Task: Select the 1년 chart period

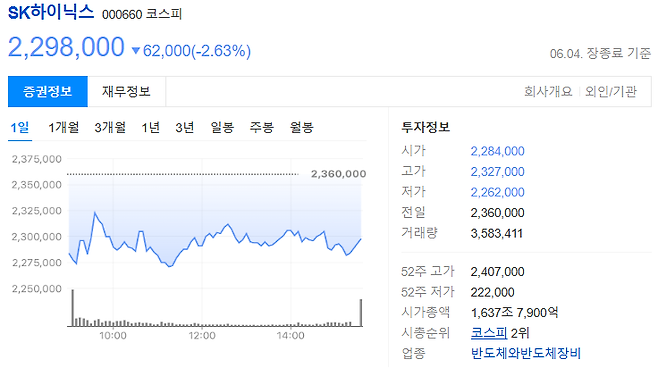Action: 151,127
